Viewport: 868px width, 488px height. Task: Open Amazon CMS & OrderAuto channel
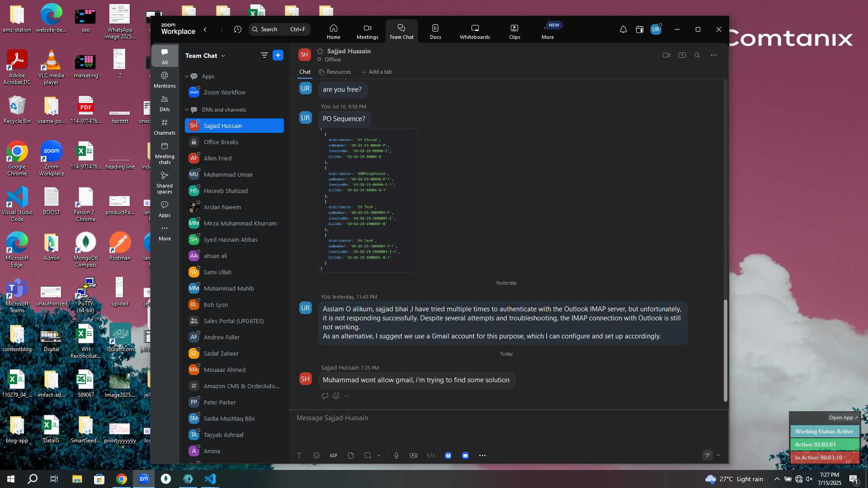point(234,386)
